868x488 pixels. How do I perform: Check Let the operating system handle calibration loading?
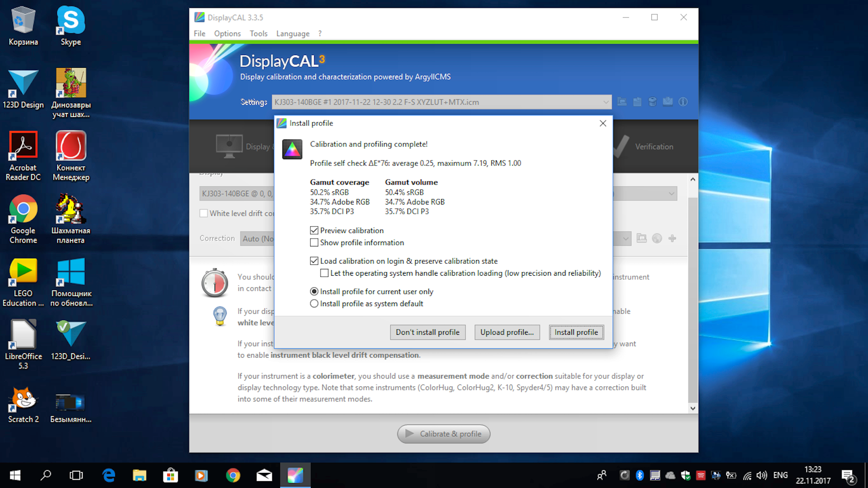tap(324, 273)
